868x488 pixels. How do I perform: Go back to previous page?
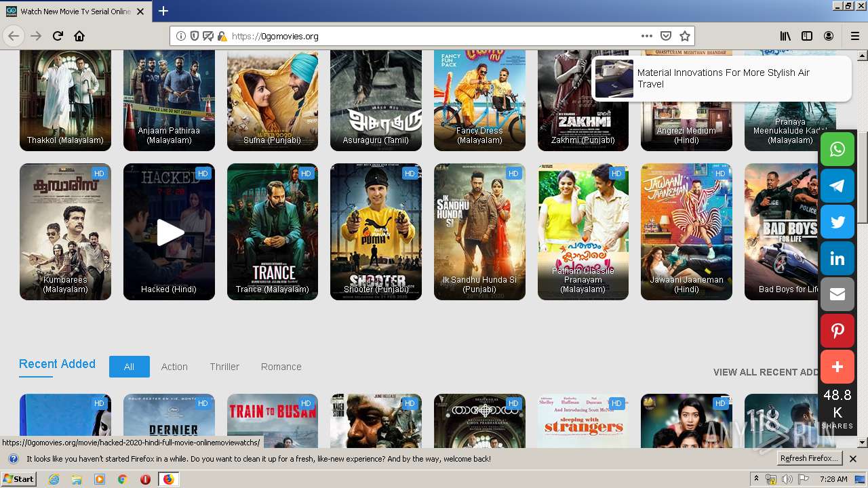14,36
